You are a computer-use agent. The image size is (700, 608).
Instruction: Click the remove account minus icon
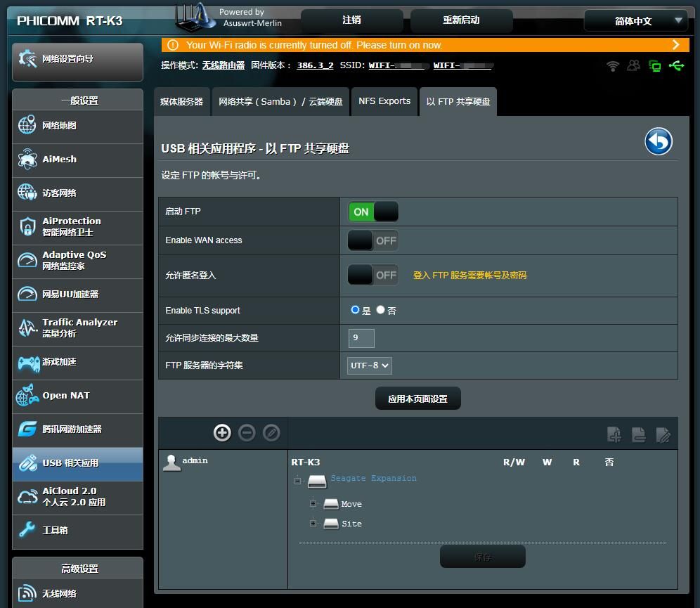[247, 433]
